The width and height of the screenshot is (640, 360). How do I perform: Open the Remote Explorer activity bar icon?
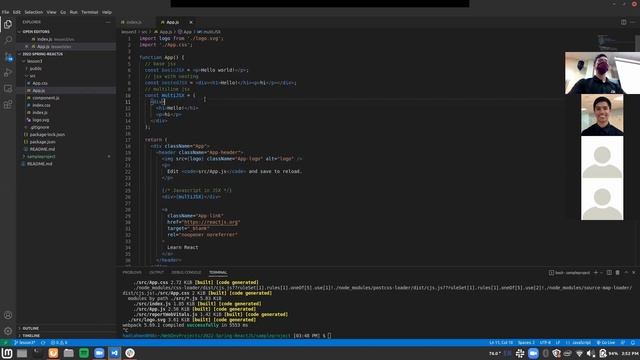8,89
